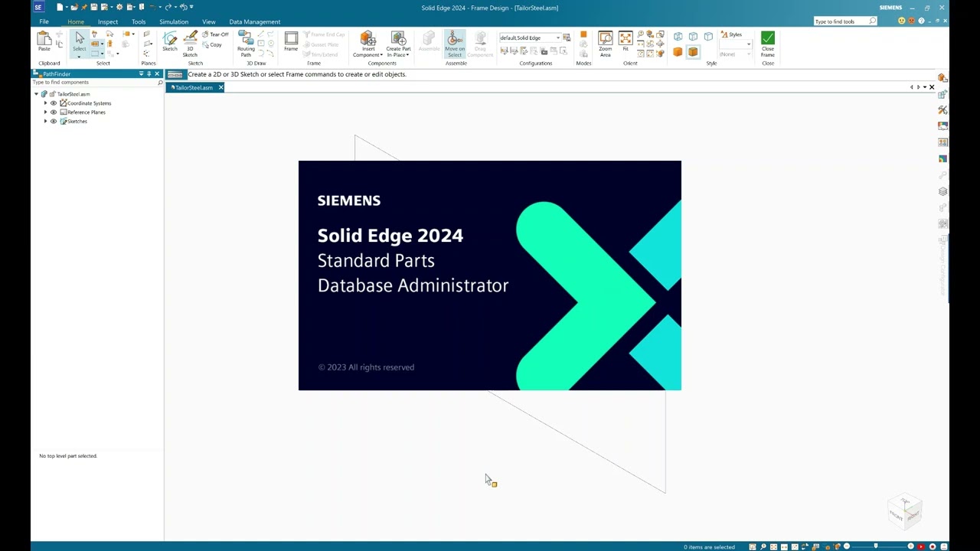
Task: Click the redo arrow in quick access toolbar
Action: click(x=168, y=7)
